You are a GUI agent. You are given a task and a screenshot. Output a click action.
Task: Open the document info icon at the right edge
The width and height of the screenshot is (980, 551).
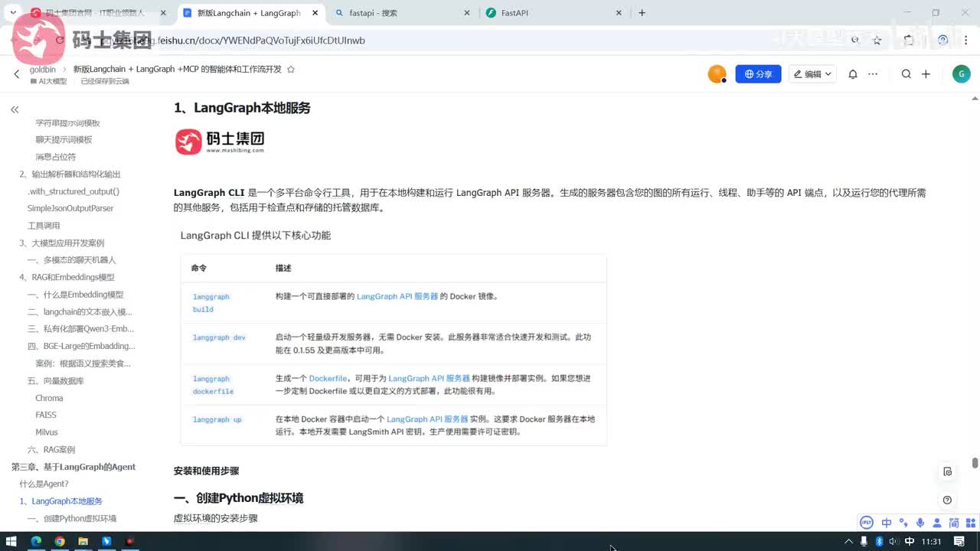tap(948, 471)
